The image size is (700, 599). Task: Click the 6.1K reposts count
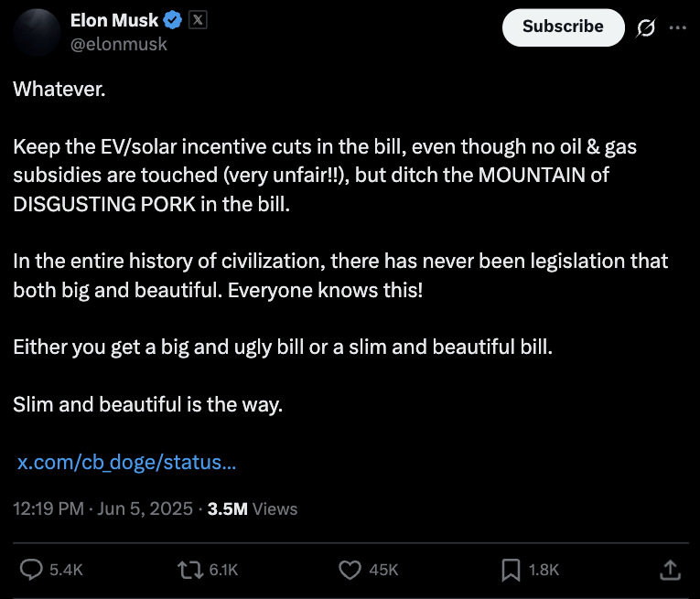pos(223,569)
